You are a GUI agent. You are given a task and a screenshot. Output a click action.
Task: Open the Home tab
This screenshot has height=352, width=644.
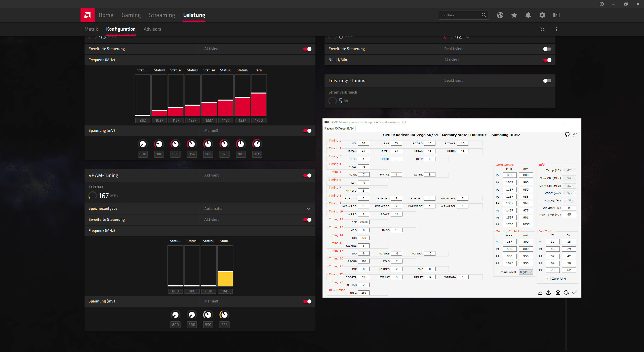point(106,15)
